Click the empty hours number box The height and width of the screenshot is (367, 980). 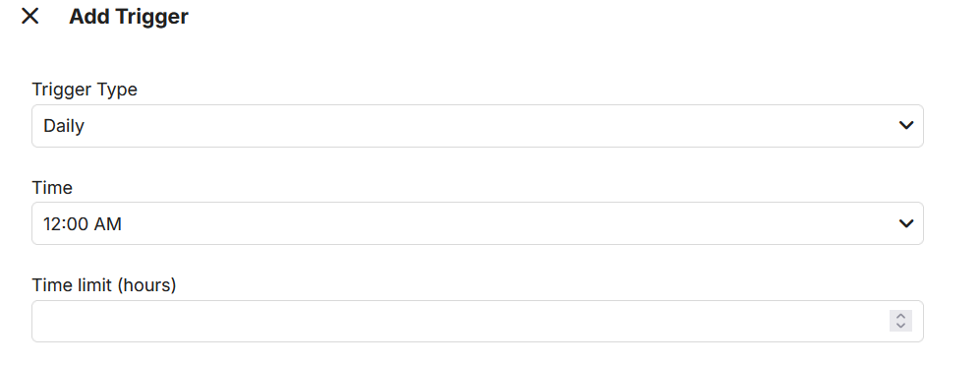coord(478,322)
